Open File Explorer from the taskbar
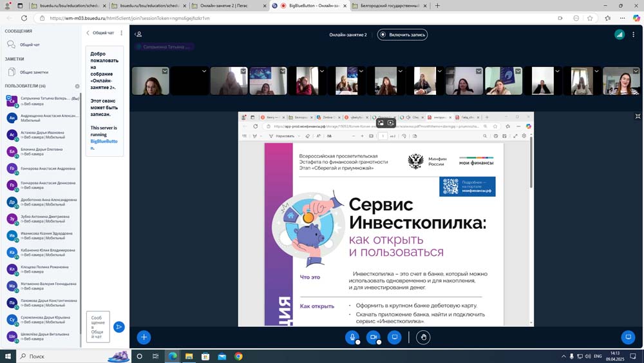Screen dimensions: 644x363 click(189, 356)
